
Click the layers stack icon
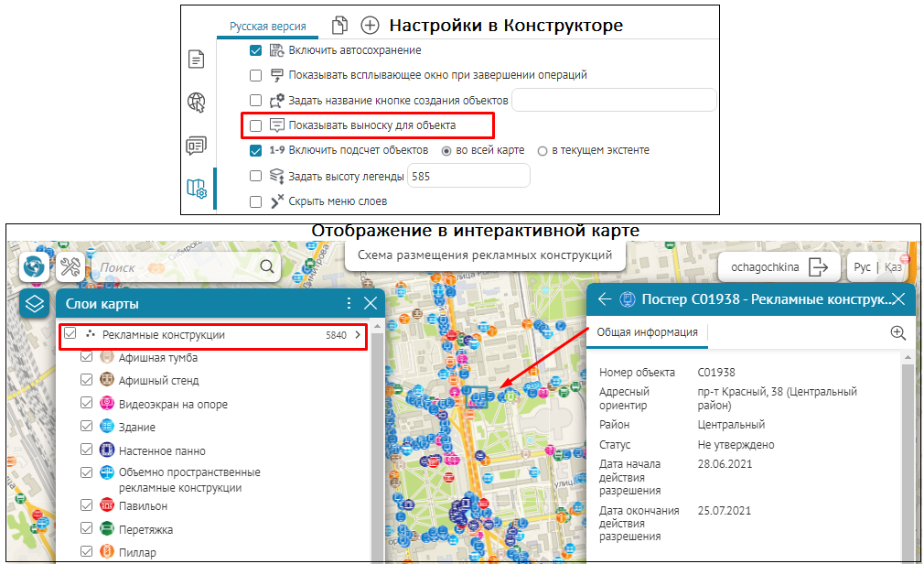click(x=35, y=304)
